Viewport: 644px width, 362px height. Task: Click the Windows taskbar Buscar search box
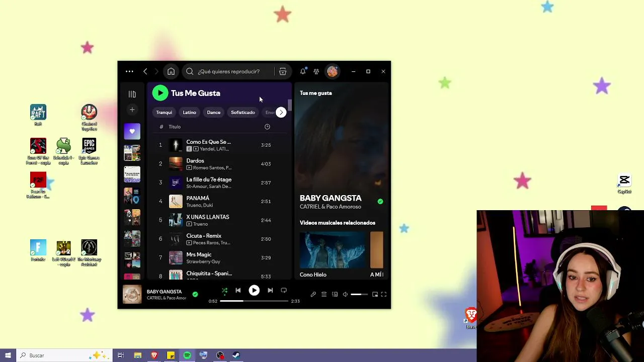[x=64, y=355]
